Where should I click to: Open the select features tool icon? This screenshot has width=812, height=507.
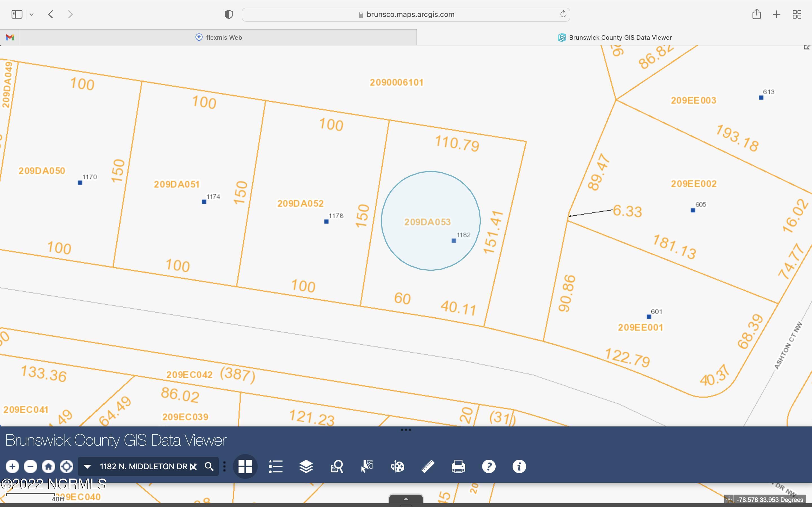tap(367, 466)
